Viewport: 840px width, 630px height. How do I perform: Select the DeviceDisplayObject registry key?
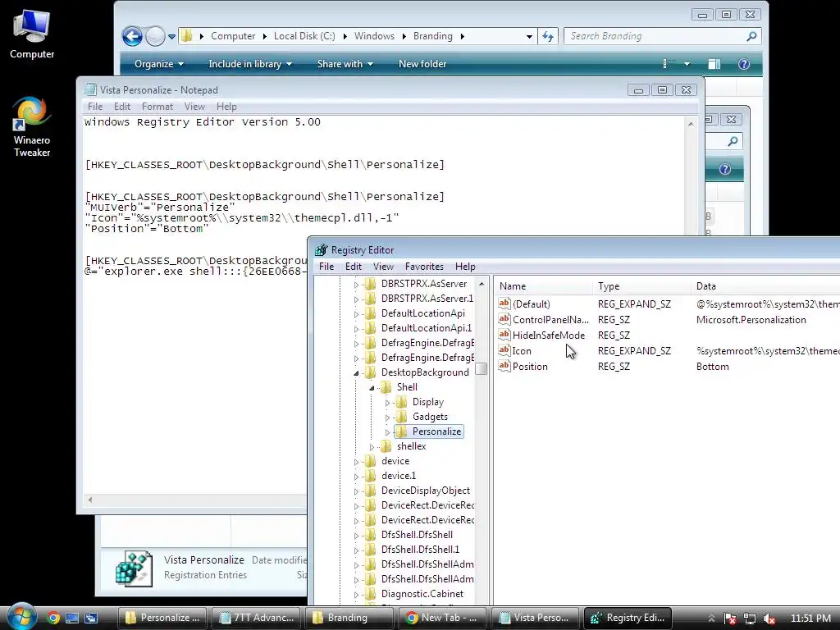[426, 491]
